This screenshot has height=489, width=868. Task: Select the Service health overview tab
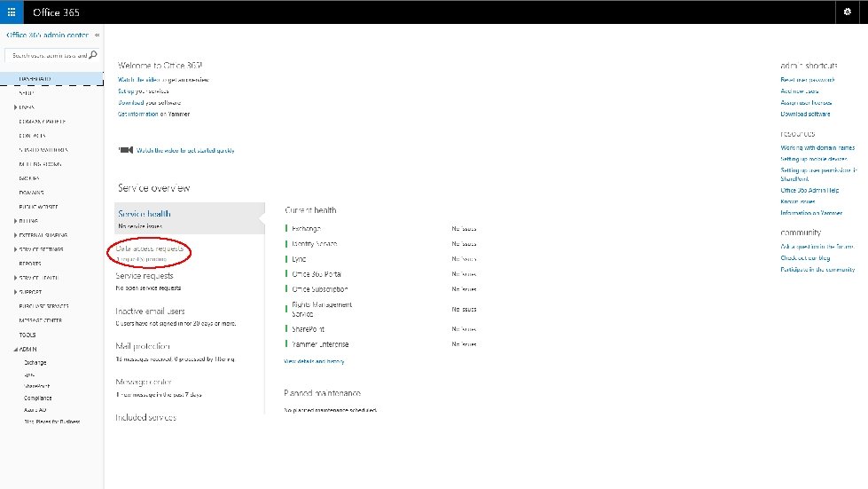coord(190,218)
